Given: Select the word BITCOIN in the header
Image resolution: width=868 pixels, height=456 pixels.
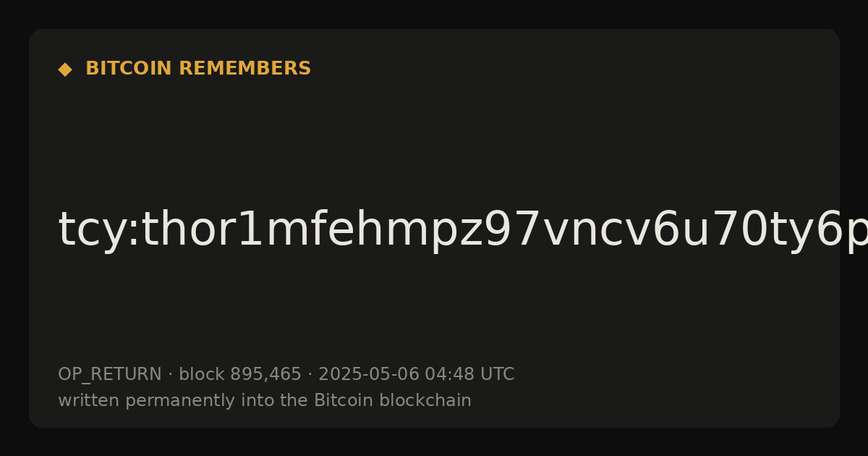Looking at the screenshot, I should [129, 69].
